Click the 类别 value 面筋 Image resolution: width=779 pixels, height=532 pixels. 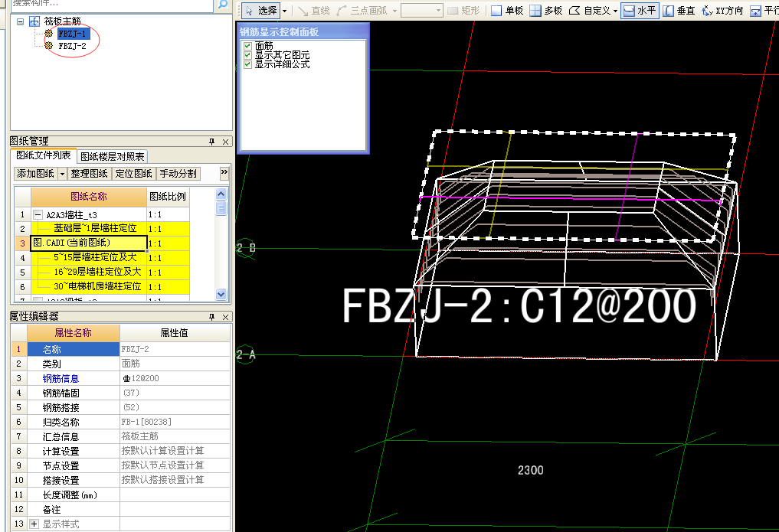pyautogui.click(x=175, y=364)
